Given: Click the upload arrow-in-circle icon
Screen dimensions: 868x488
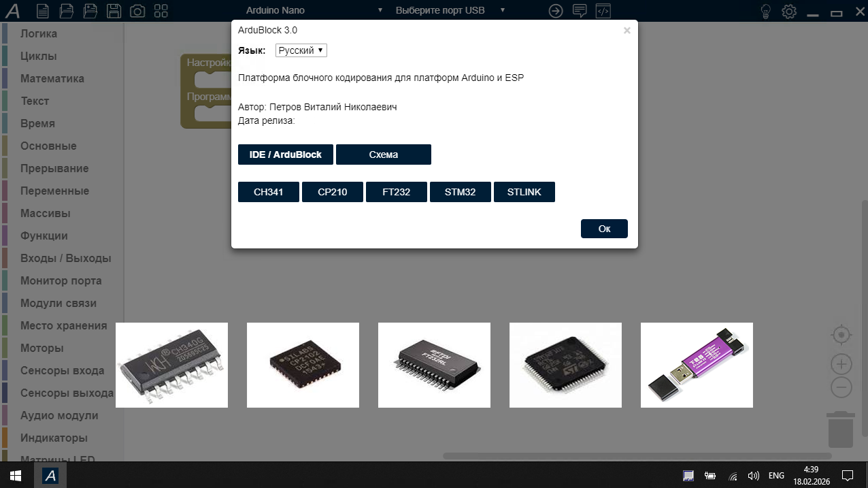Looking at the screenshot, I should (x=556, y=11).
